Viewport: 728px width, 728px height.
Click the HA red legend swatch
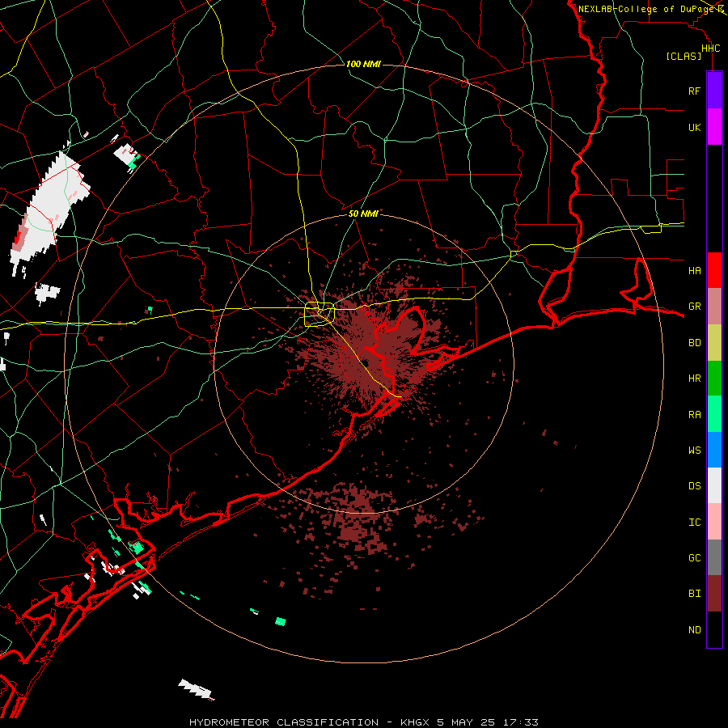click(714, 270)
